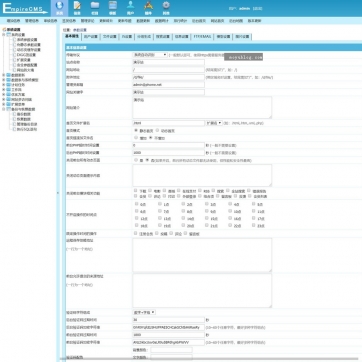Switch to the 文件设置 tab
Viewport: 362px width, 362px height.
pyautogui.click(x=109, y=37)
